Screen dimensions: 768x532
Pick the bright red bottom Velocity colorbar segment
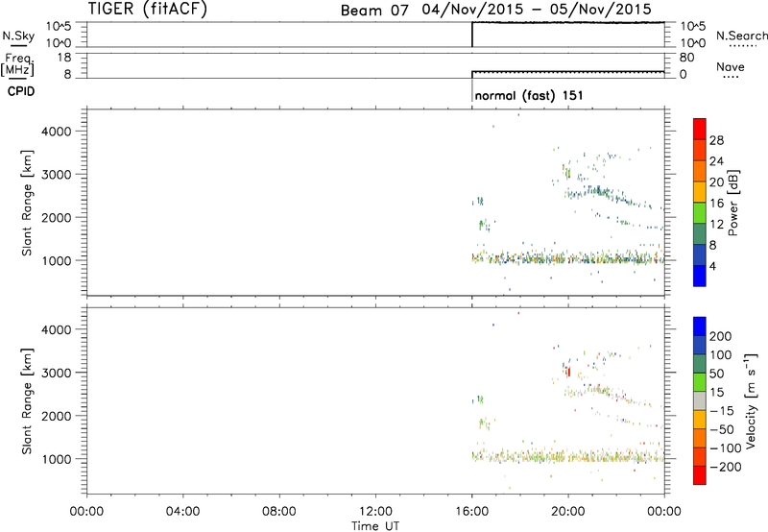click(x=700, y=475)
